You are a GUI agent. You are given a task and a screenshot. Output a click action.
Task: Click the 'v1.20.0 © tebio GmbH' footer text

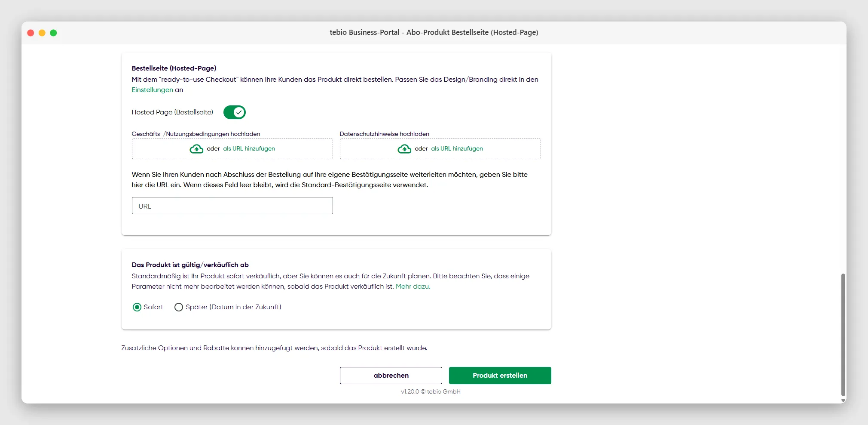click(x=431, y=391)
